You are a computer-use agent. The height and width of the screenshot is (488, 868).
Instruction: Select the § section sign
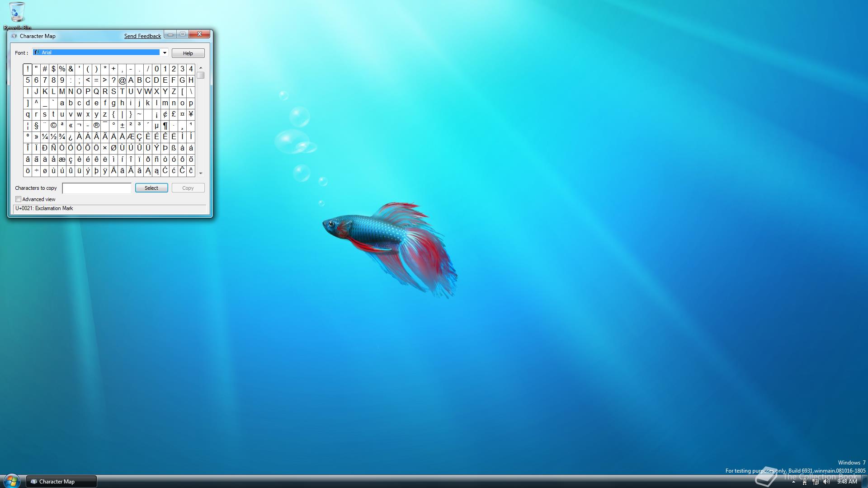[36, 126]
